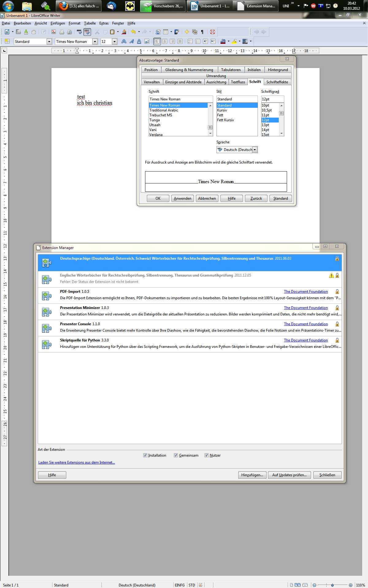The image size is (368, 588).
Task: Click the Windows Start orb
Action: click(x=8, y=6)
